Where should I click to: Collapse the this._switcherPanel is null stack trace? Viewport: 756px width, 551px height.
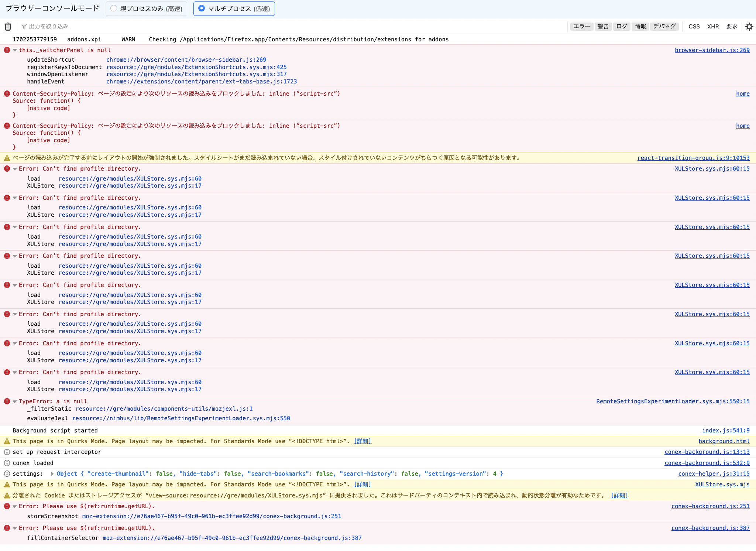[15, 50]
